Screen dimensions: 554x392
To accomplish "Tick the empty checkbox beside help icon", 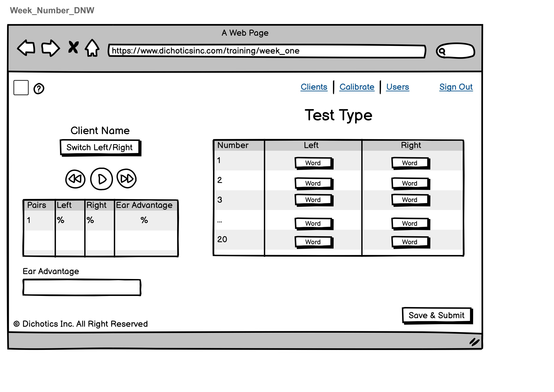I will [x=21, y=88].
